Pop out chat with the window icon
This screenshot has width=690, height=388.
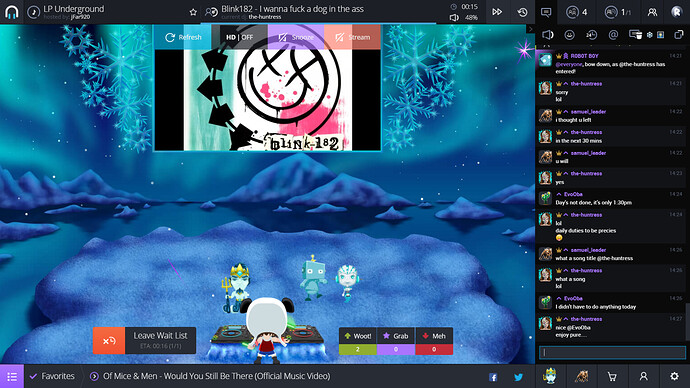679,35
